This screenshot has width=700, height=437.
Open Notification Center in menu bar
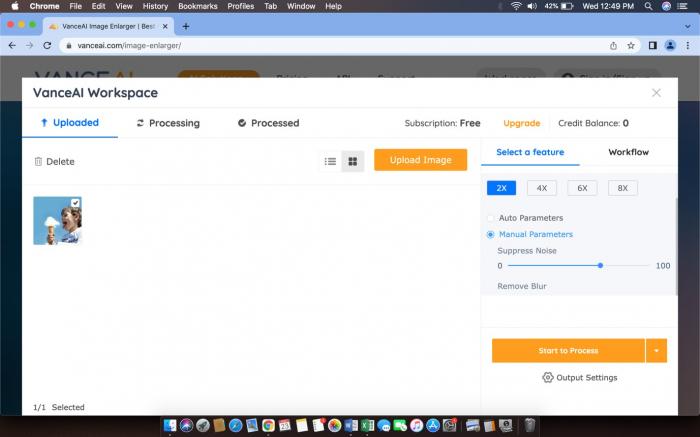(x=682, y=6)
